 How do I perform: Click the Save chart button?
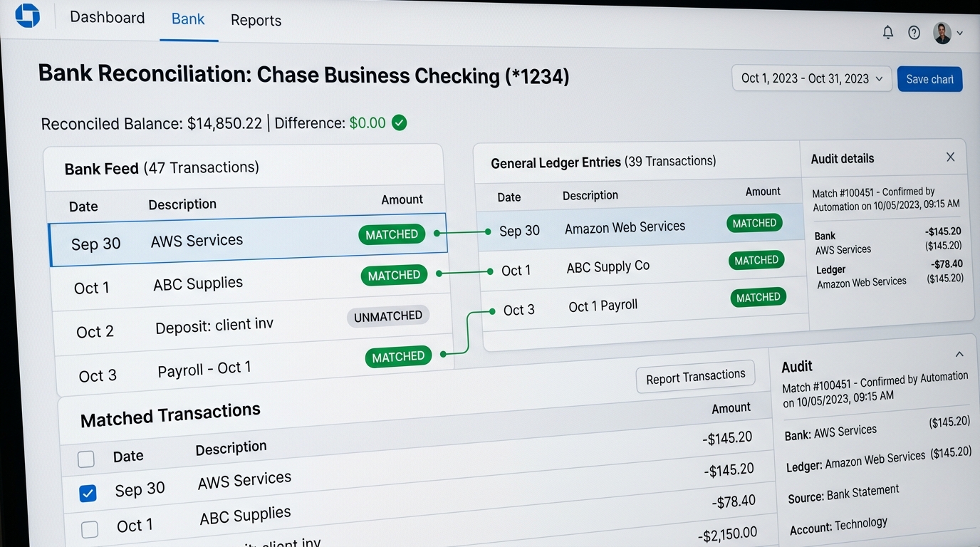click(x=929, y=79)
